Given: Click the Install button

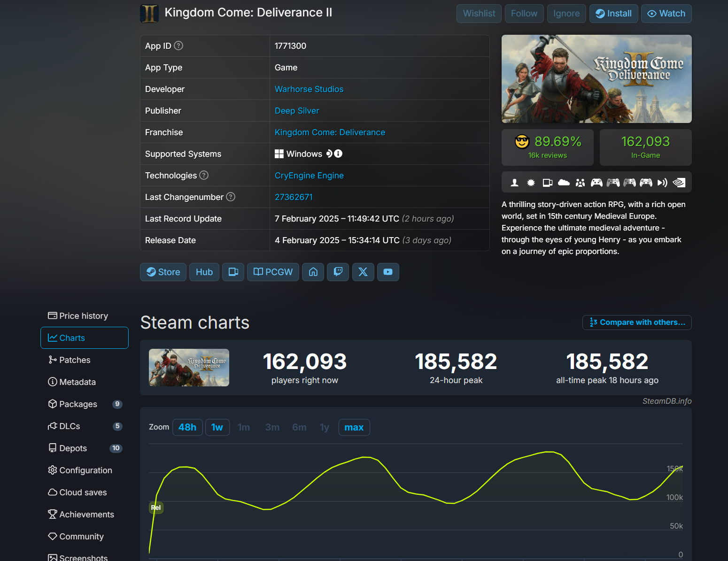Looking at the screenshot, I should click(614, 14).
